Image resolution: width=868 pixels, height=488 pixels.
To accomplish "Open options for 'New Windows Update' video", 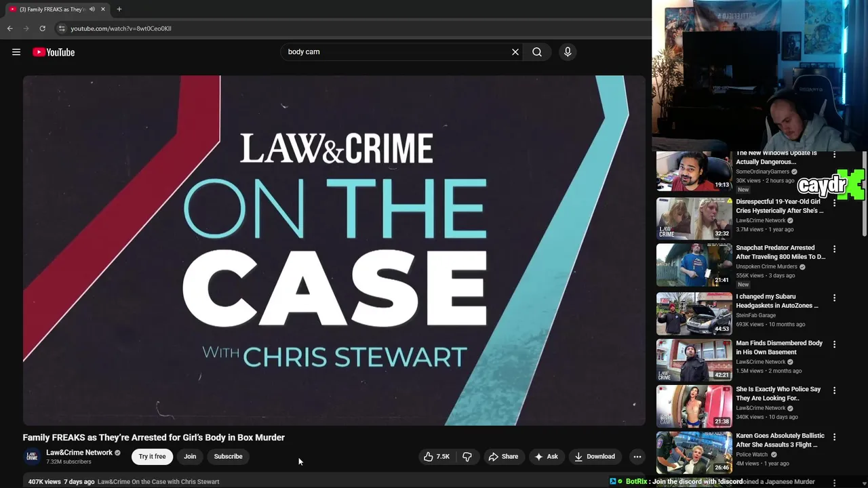I will click(x=834, y=155).
